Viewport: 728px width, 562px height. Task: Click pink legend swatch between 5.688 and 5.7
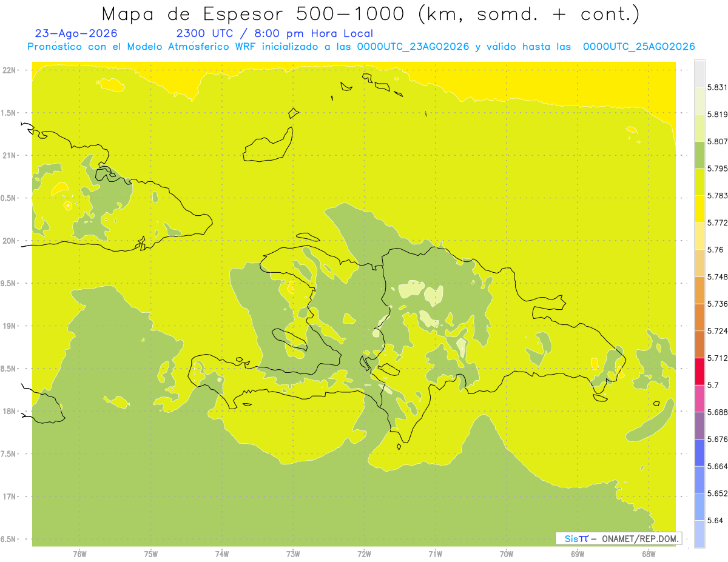(699, 398)
